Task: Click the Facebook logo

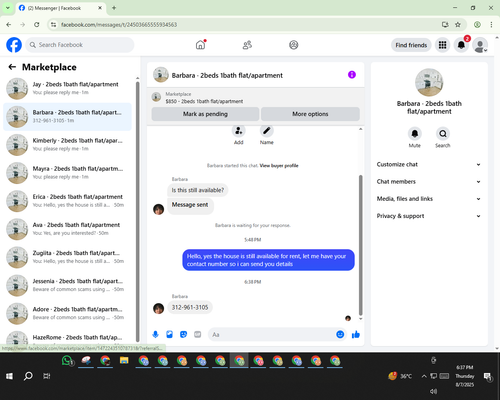Action: pos(14,45)
